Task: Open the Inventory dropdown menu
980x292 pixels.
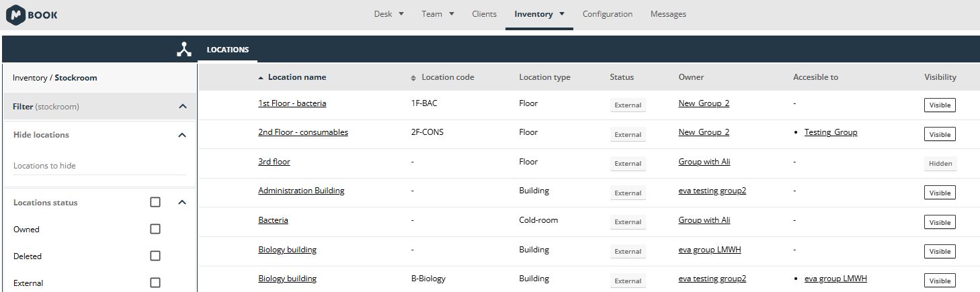Action: [539, 14]
